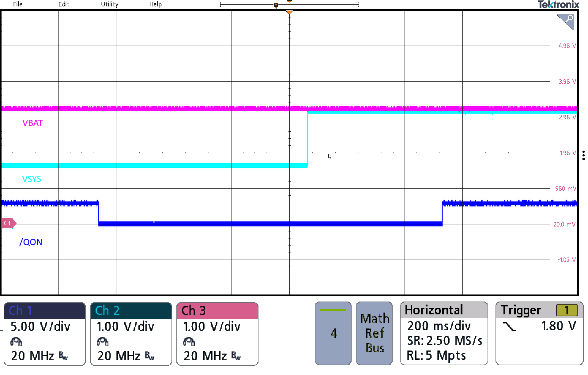Viewport: 588px width, 375px height.
Task: Click the orange trigger position marker above the grid
Action: (x=289, y=13)
